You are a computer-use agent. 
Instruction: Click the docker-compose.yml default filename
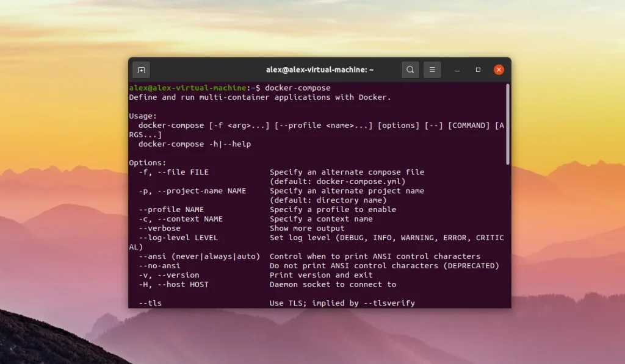click(360, 181)
